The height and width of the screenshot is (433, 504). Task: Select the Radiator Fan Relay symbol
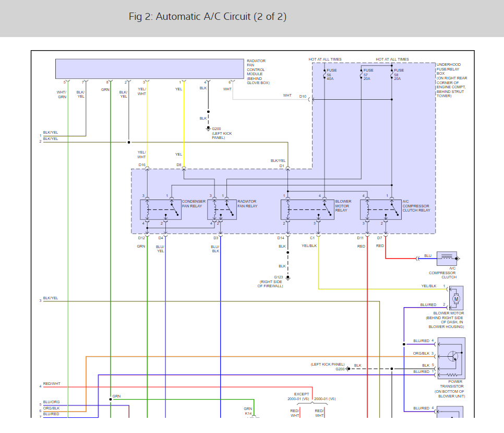click(221, 208)
